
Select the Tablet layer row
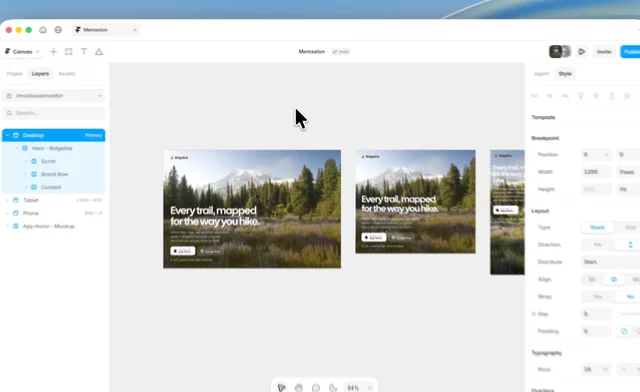click(x=53, y=200)
